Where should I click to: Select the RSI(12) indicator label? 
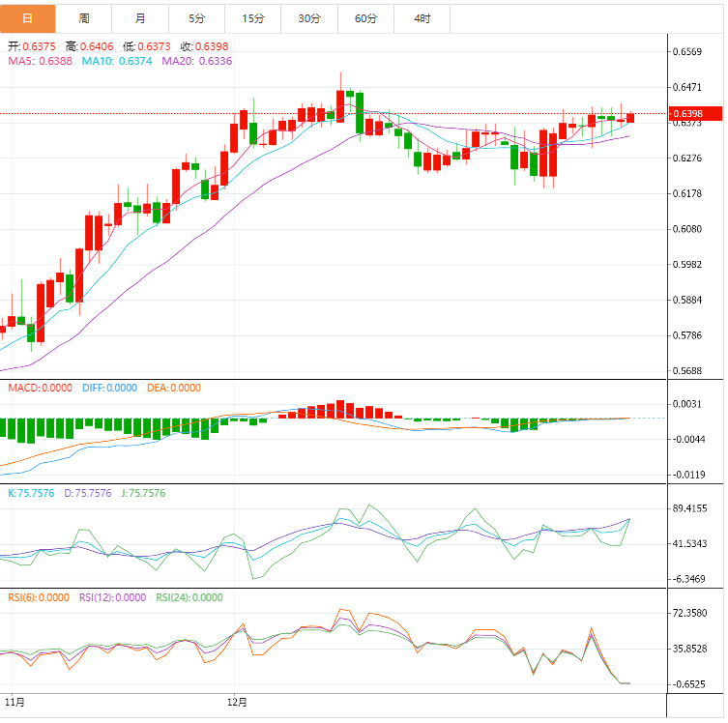[x=112, y=597]
